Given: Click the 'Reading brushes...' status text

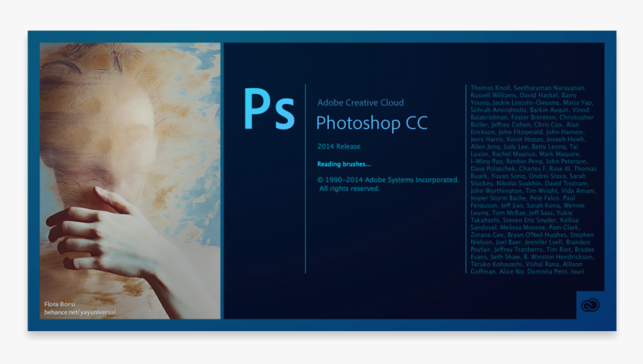Looking at the screenshot, I should 344,164.
